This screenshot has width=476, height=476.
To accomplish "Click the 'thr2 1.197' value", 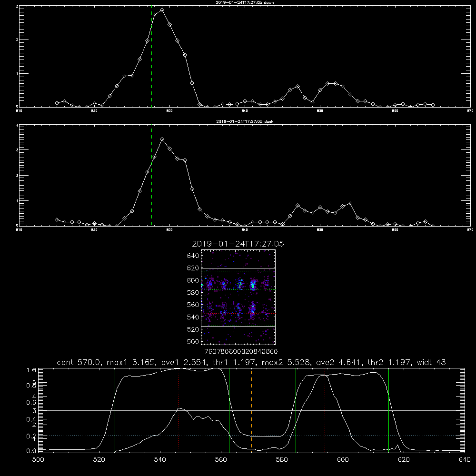I will pos(389,362).
